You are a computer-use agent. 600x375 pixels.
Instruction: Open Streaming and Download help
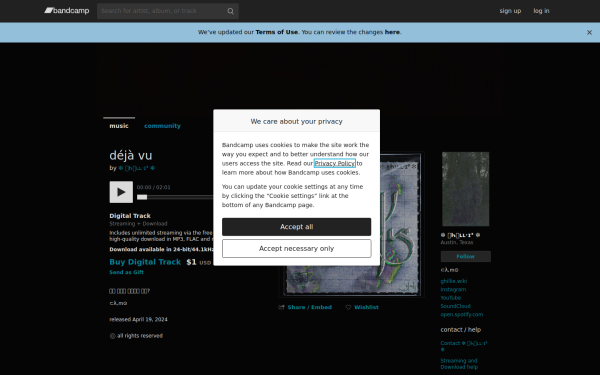point(459,364)
